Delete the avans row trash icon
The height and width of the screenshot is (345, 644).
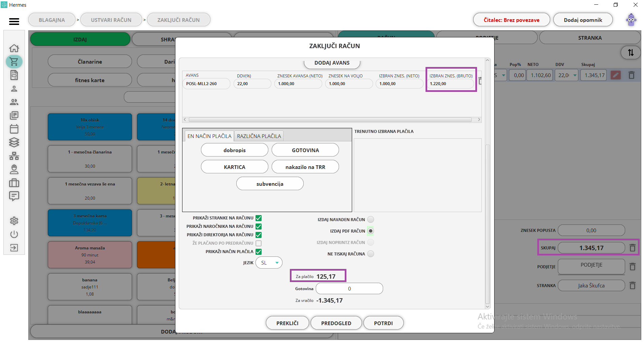point(480,81)
